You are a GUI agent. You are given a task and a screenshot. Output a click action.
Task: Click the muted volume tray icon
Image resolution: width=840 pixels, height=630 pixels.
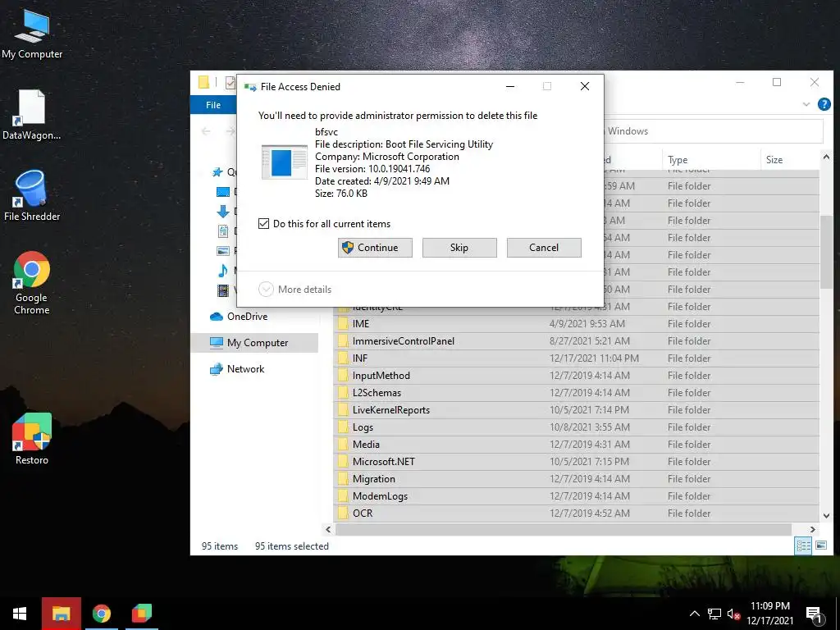coord(733,614)
